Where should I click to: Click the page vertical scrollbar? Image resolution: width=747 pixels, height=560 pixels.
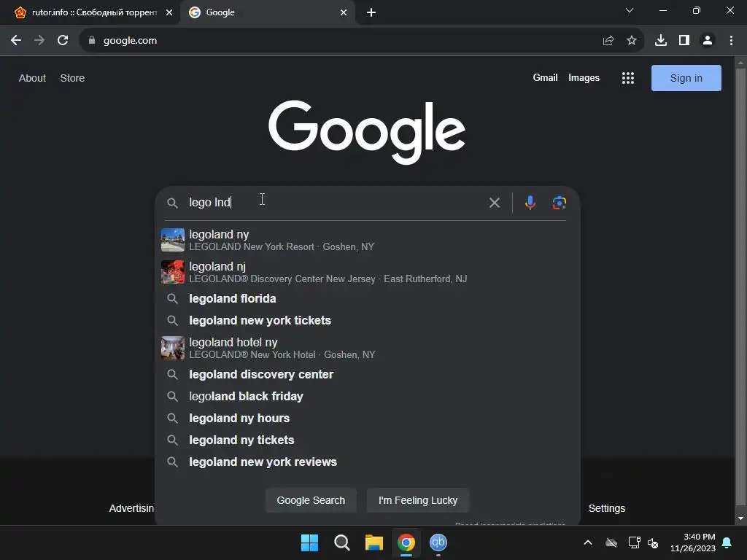click(x=740, y=286)
